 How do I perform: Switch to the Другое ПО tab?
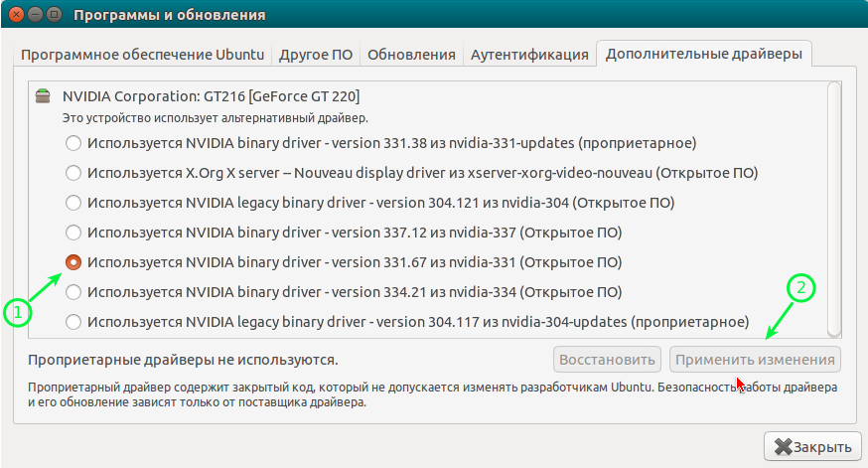tap(316, 55)
